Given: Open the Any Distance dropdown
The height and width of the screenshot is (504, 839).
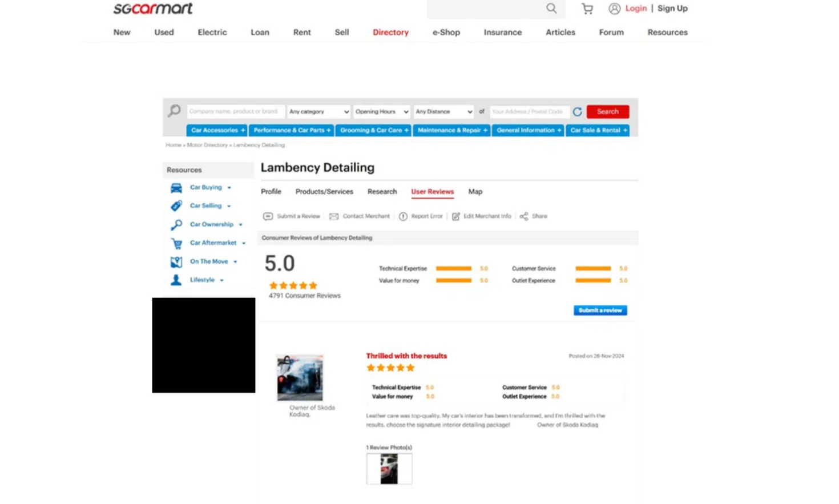Looking at the screenshot, I should click(x=443, y=112).
